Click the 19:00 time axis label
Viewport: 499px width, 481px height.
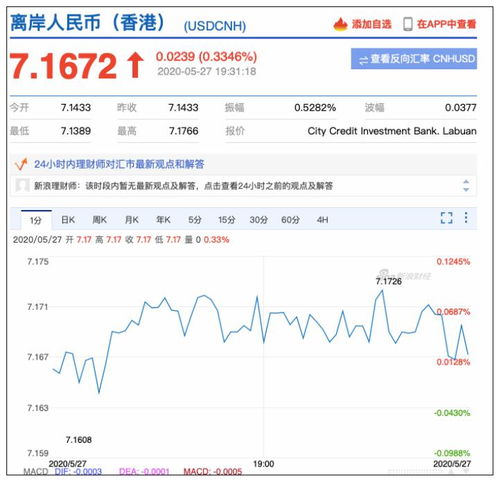263,464
